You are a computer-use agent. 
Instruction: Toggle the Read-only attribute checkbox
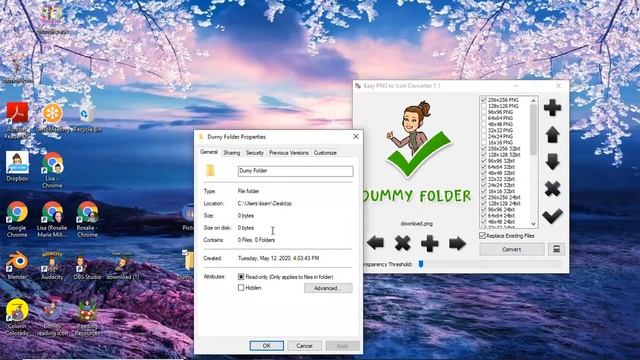241,277
